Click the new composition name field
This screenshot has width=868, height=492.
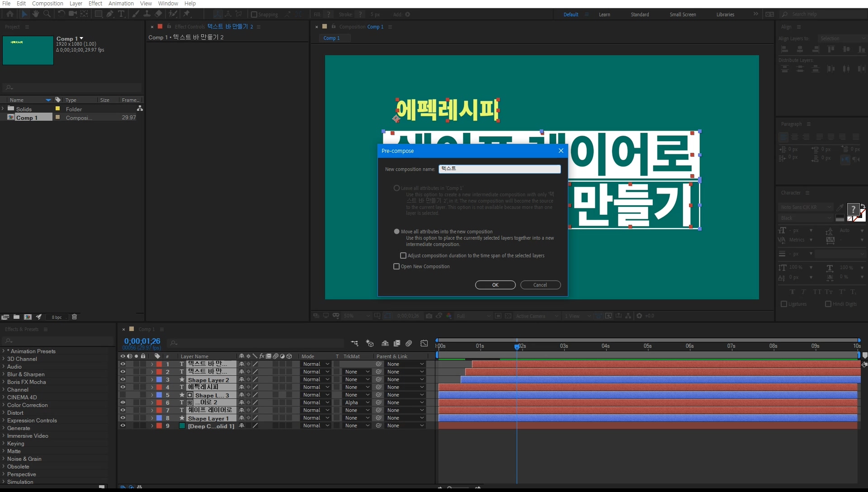click(500, 169)
